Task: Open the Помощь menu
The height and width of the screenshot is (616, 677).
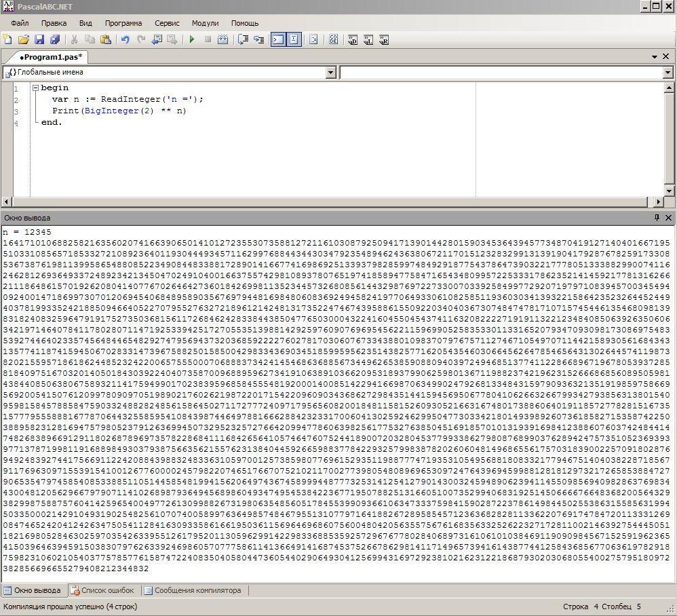Action: click(245, 23)
